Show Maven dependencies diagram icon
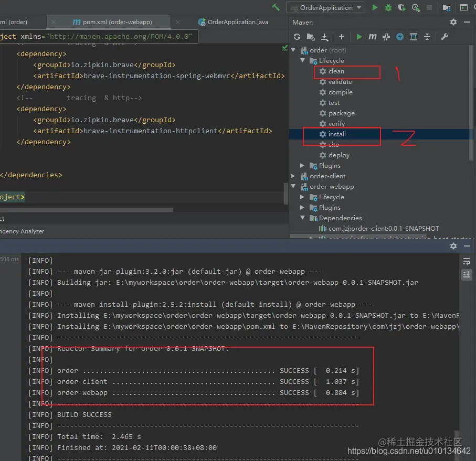This screenshot has height=461, width=476. pos(414,37)
